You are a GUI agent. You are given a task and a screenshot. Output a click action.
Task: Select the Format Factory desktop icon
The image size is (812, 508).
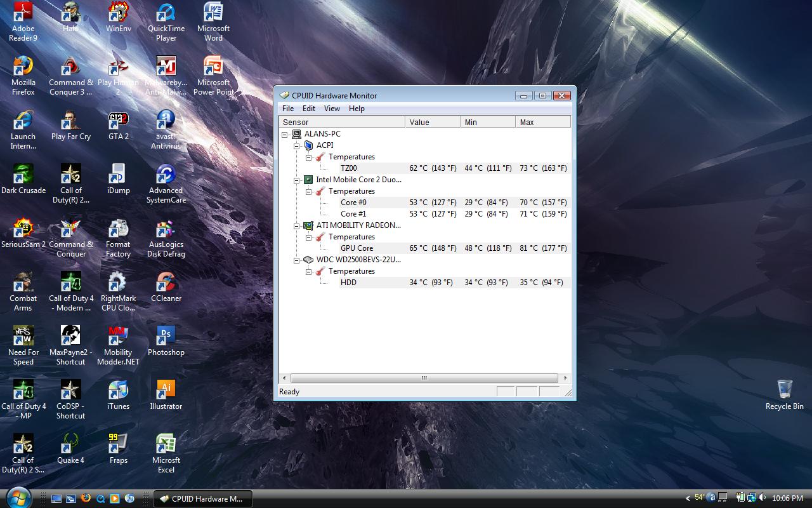[x=118, y=237]
